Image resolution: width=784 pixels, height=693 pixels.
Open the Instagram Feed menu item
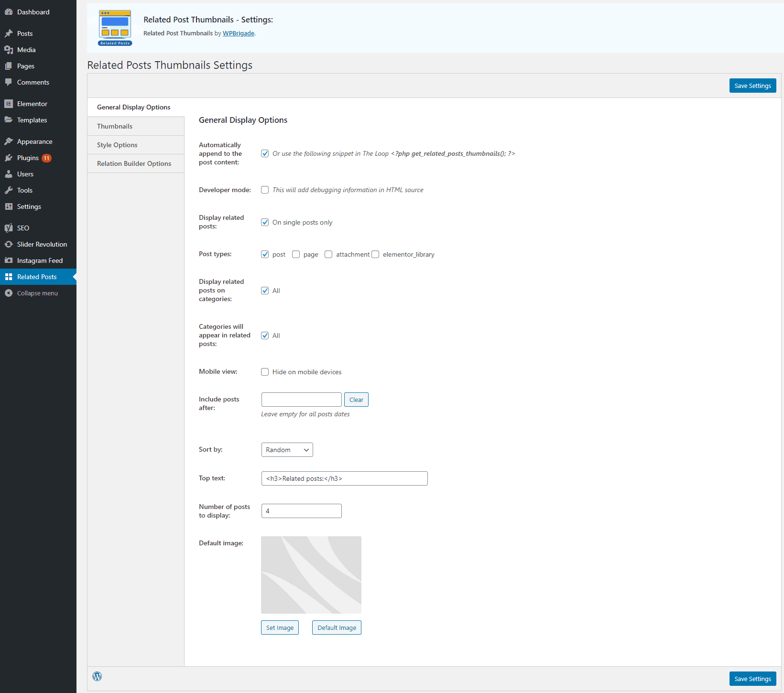point(38,260)
